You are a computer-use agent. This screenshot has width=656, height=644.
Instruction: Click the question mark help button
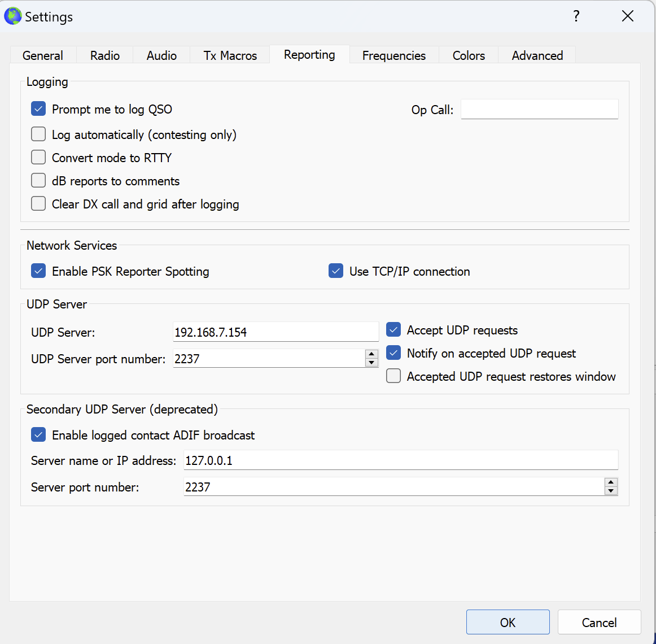[576, 16]
